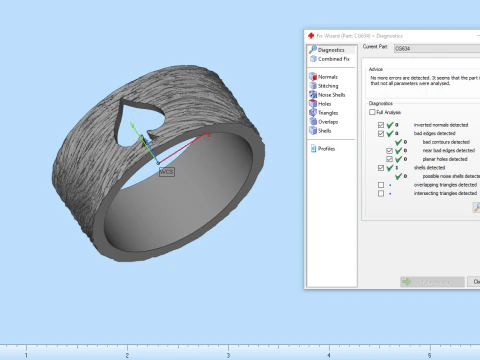Click the magnifier update button in Diagnostics
The image size is (480, 360).
pos(476,207)
